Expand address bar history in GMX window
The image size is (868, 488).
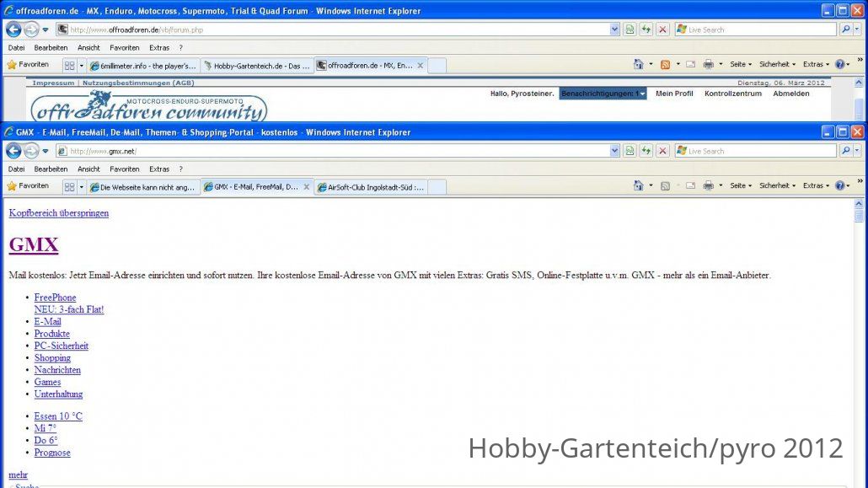click(614, 151)
